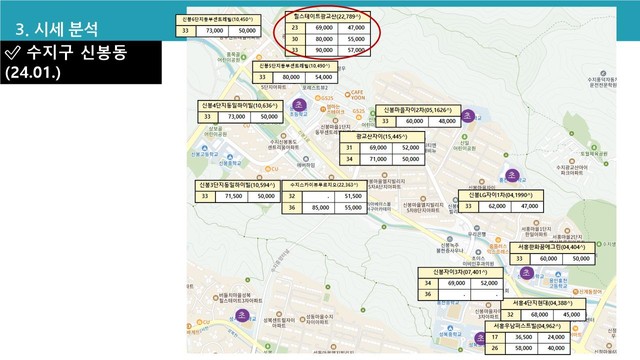
Task: Click the blue 신봉중학교 school icon
Action: pyautogui.click(x=230, y=157)
